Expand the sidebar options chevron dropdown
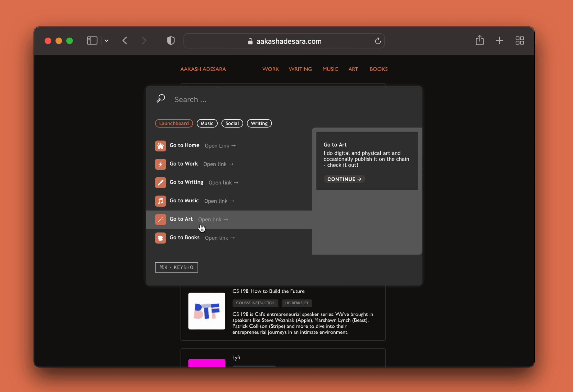 (x=107, y=41)
